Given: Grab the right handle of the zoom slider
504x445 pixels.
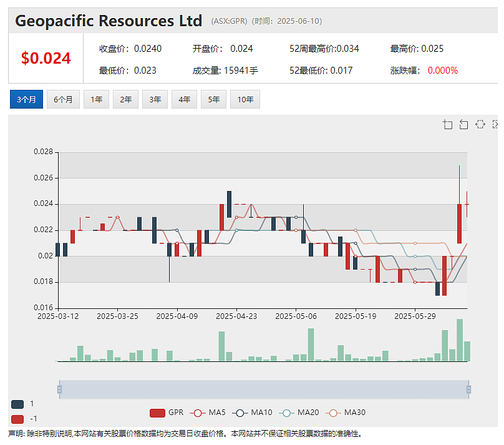Looking at the screenshot, I should click(468, 389).
